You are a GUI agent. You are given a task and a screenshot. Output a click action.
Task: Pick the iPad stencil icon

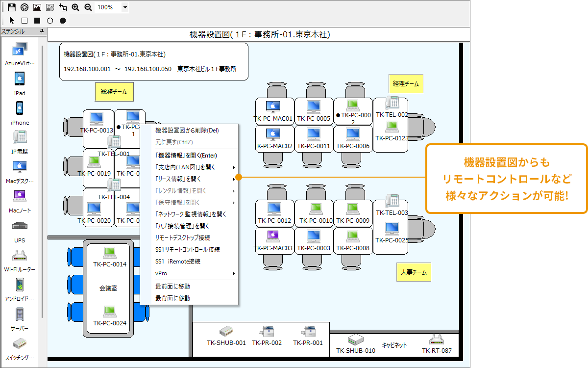pyautogui.click(x=20, y=79)
